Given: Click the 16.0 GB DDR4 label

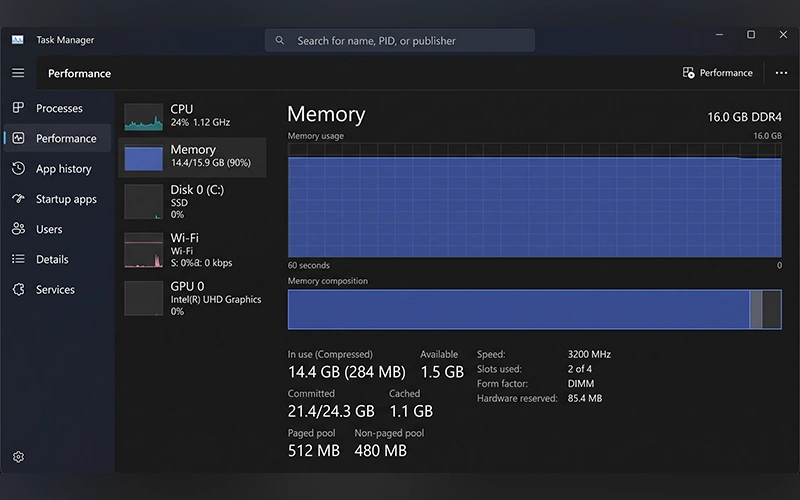Looking at the screenshot, I should pos(744,117).
